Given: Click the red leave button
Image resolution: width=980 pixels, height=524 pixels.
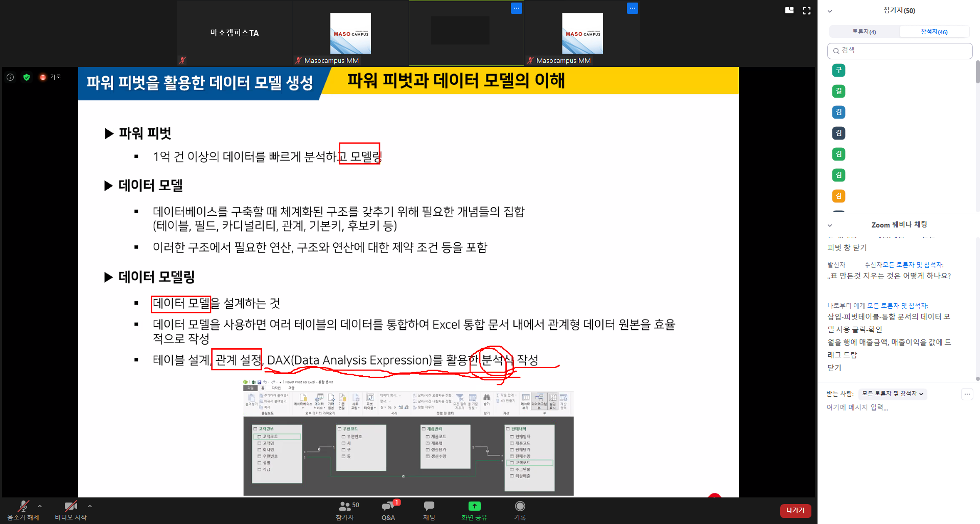Looking at the screenshot, I should 795,510.
